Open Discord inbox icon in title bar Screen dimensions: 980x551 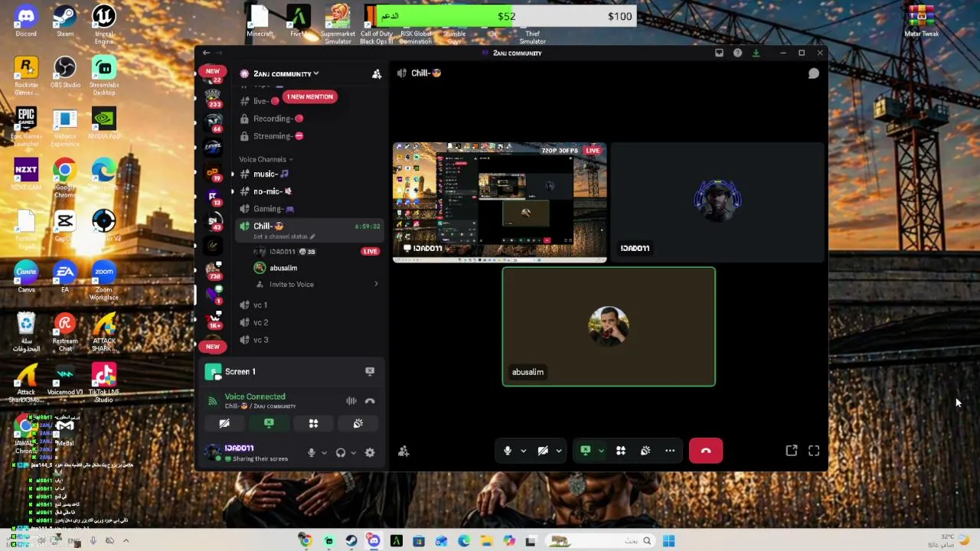pyautogui.click(x=719, y=53)
